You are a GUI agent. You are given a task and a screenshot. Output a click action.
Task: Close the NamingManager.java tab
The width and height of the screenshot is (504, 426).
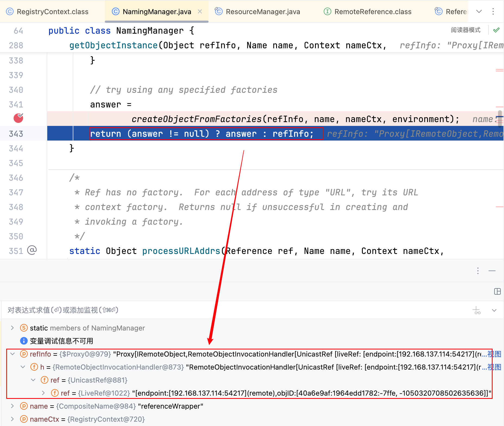point(200,11)
